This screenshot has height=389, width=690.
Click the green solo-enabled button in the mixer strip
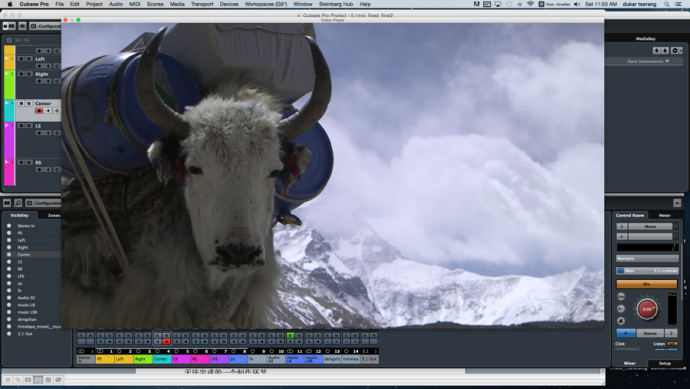tap(290, 336)
